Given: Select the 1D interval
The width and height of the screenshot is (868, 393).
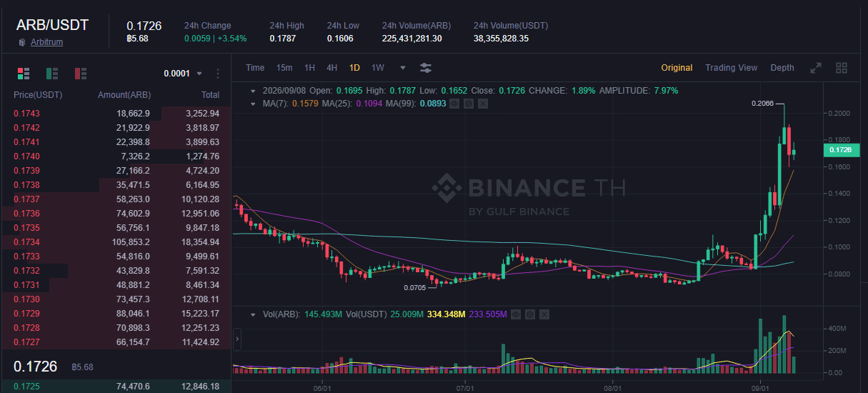Looking at the screenshot, I should pos(354,68).
